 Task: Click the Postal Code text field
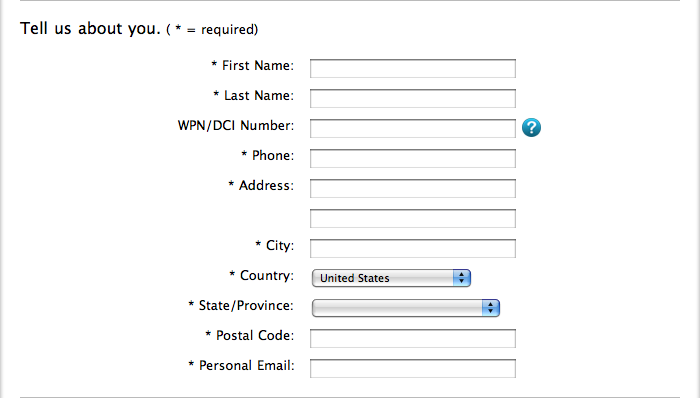click(413, 338)
